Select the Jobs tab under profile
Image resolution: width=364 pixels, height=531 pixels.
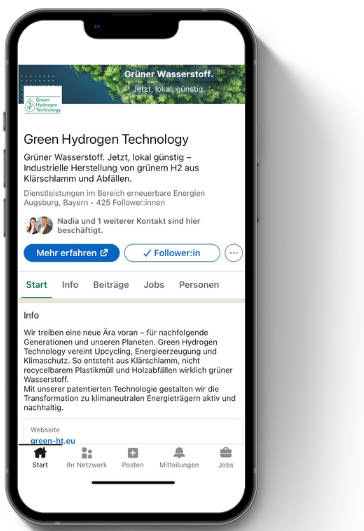(x=154, y=285)
